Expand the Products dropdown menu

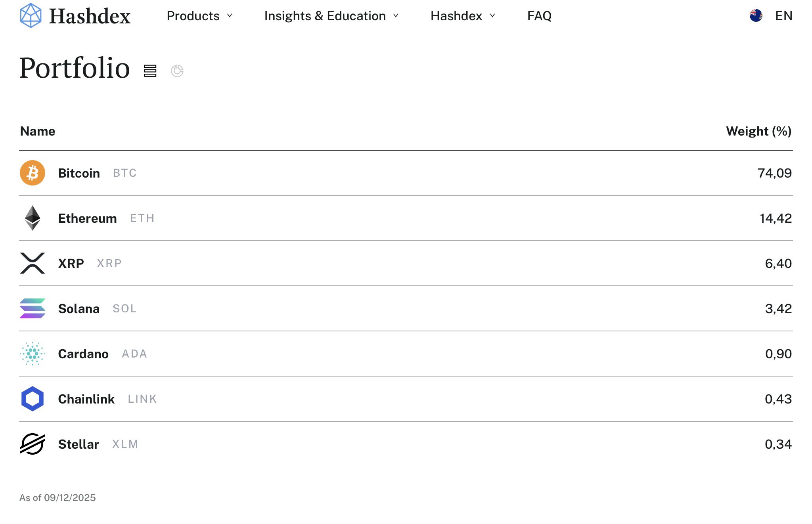pyautogui.click(x=199, y=16)
